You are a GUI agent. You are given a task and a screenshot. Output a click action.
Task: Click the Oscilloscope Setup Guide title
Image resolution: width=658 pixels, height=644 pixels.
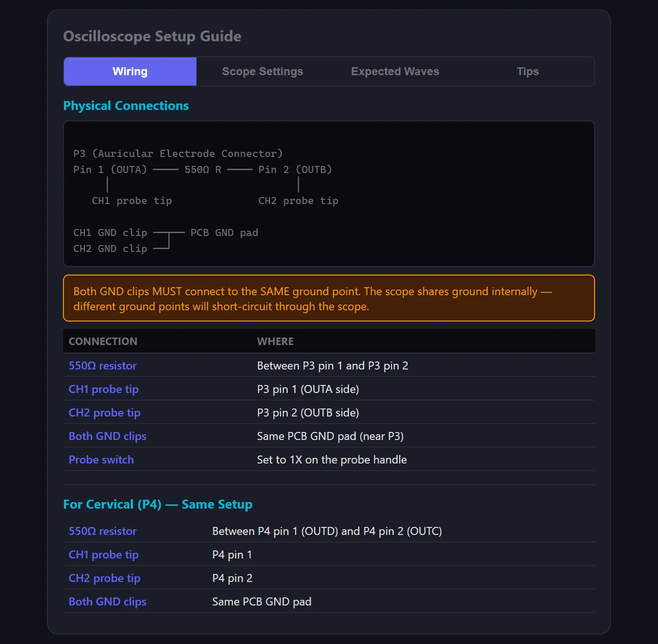pos(152,36)
